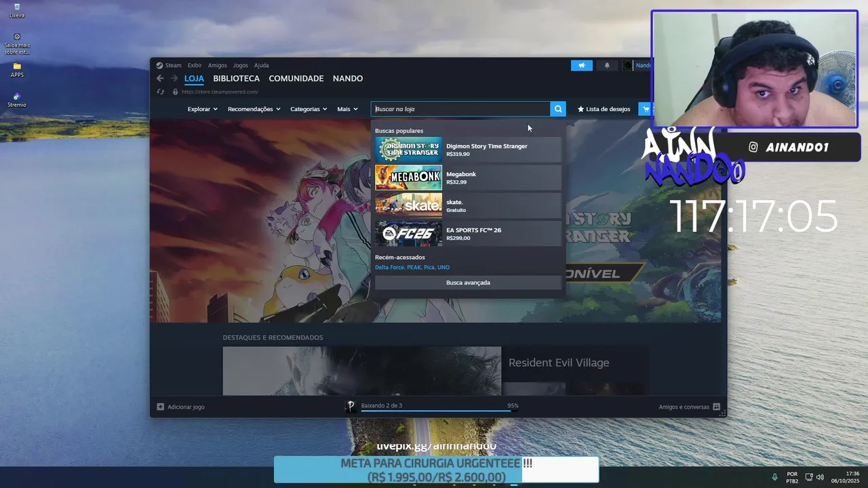This screenshot has height=488, width=868.
Task: Click the Digimon Story suggestion thumbnail
Action: 408,150
